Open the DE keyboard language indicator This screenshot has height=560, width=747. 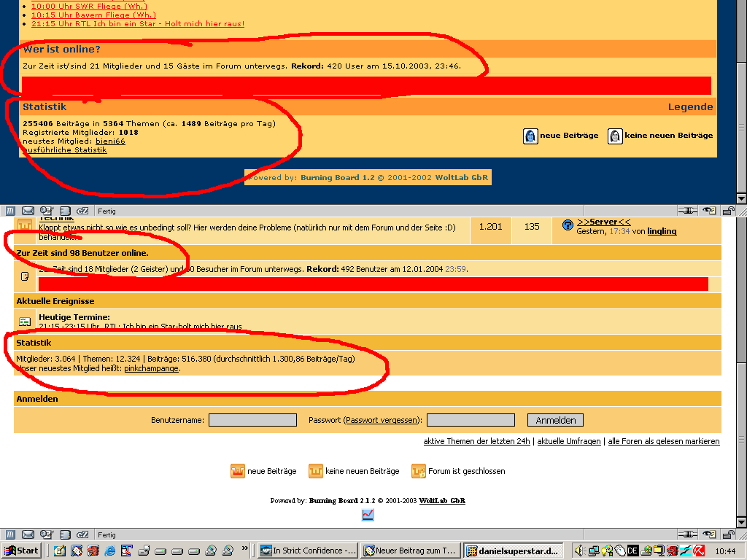coord(632,551)
